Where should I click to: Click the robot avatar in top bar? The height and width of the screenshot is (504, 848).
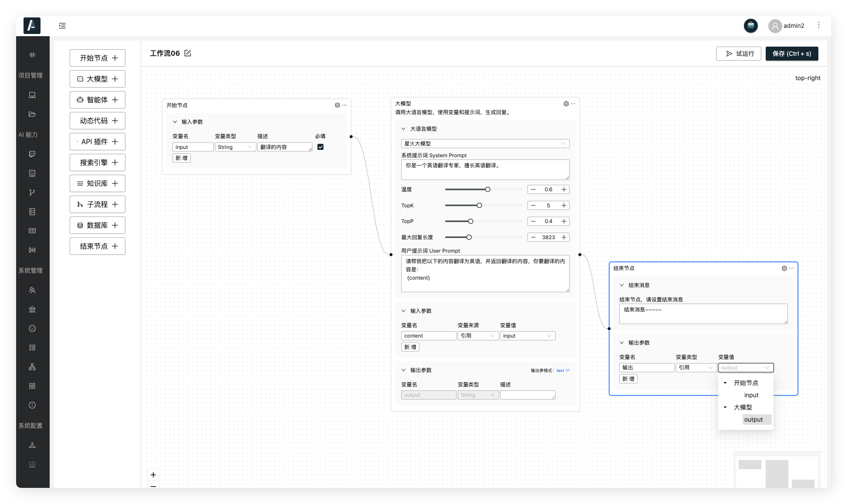(x=750, y=26)
